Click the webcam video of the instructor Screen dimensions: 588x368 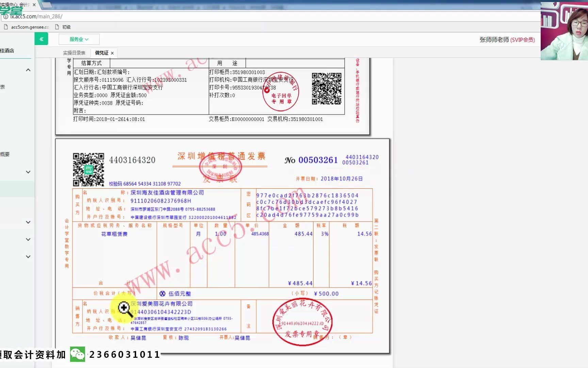click(x=564, y=31)
